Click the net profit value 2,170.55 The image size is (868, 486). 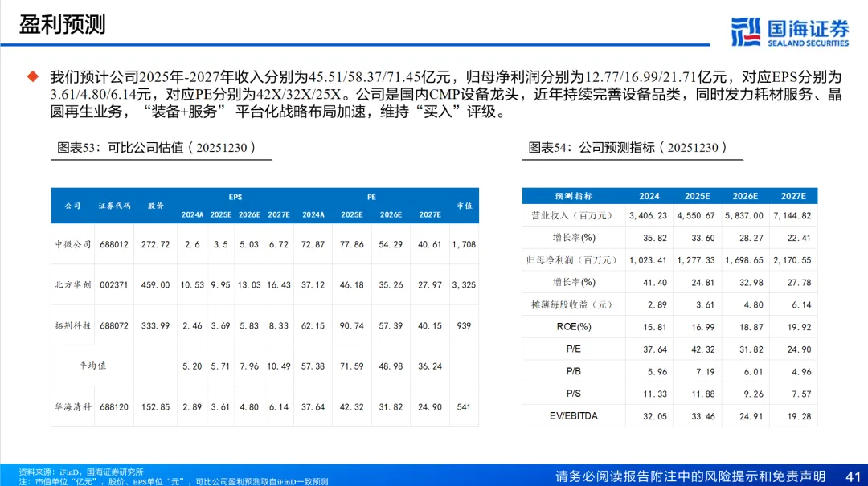coord(792,259)
